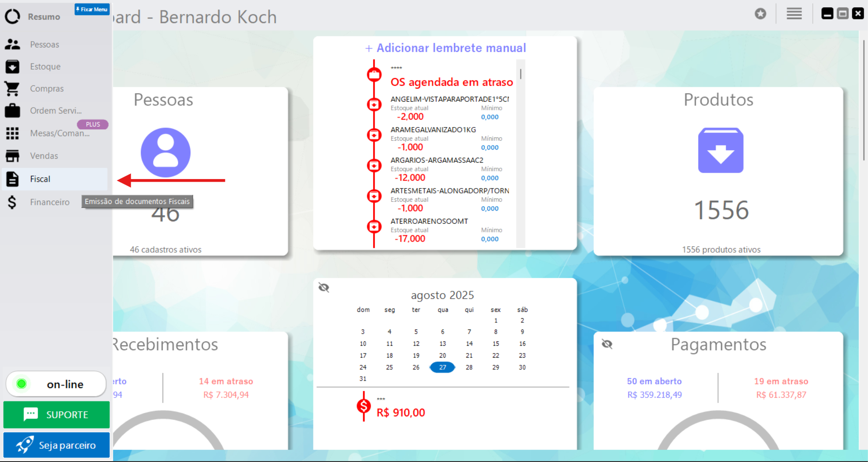Toggle calendar card visibility eye icon
This screenshot has width=868, height=462.
tap(324, 288)
